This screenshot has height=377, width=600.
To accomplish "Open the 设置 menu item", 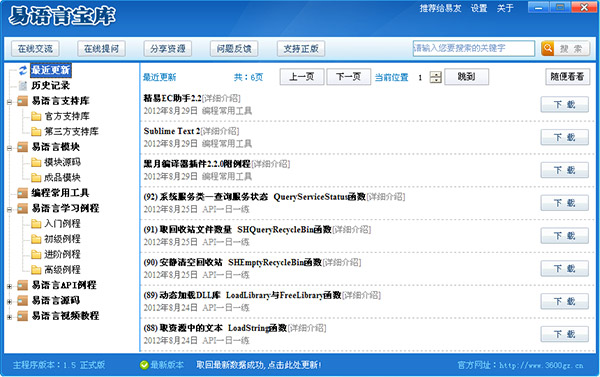I will pyautogui.click(x=479, y=8).
